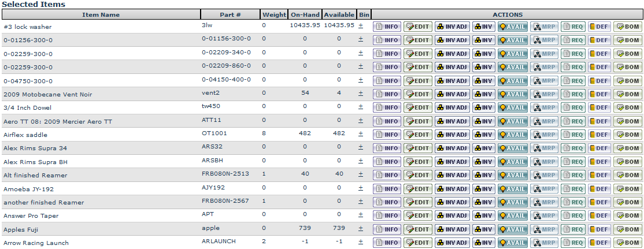Click the On-Hand column header
644x249 pixels.
pos(305,15)
